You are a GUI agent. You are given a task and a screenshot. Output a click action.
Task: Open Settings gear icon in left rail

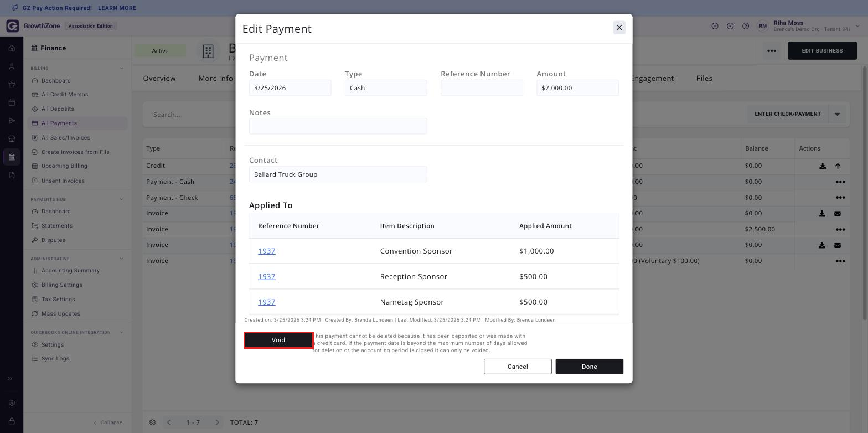pyautogui.click(x=12, y=403)
